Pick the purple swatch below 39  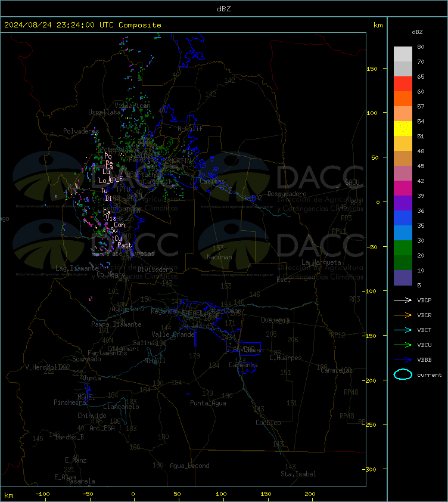pos(403,203)
